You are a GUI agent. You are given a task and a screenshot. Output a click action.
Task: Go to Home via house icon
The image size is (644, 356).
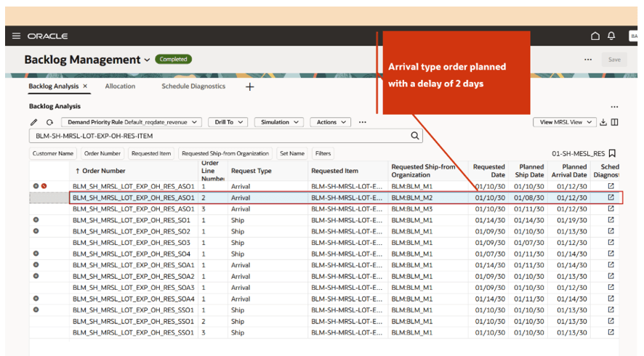pos(595,36)
